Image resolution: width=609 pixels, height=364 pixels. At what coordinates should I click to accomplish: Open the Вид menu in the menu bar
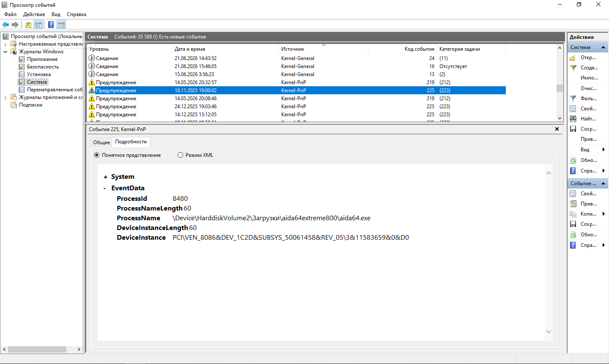pos(56,14)
